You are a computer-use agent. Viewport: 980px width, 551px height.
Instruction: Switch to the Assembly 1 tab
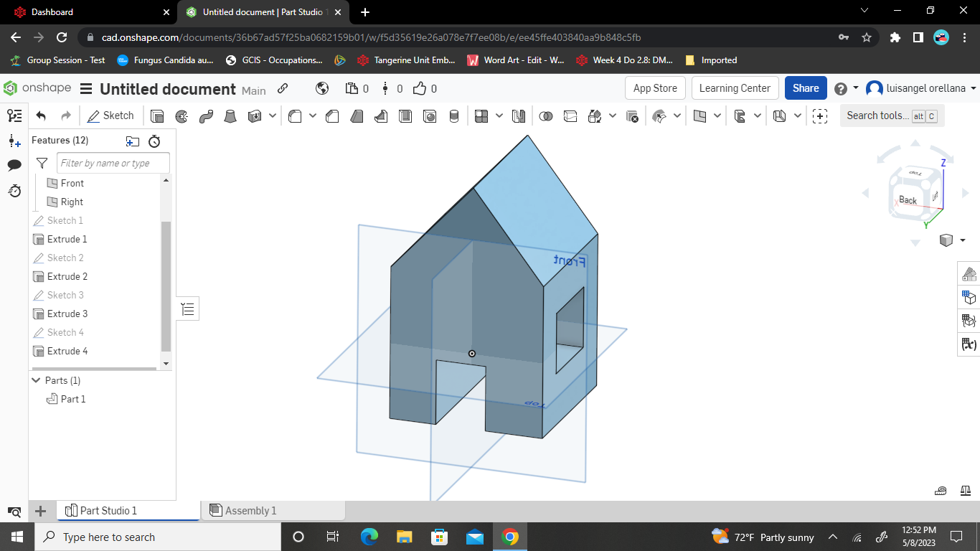point(253,510)
